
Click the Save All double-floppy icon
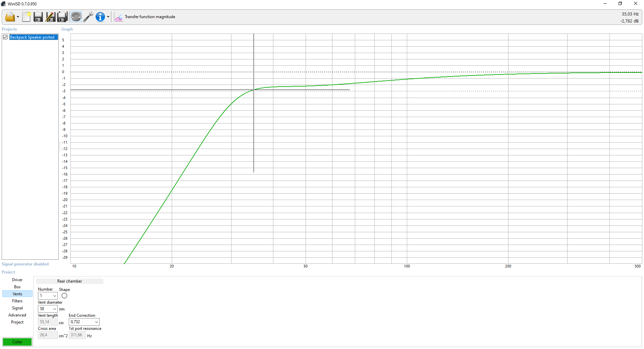(62, 17)
